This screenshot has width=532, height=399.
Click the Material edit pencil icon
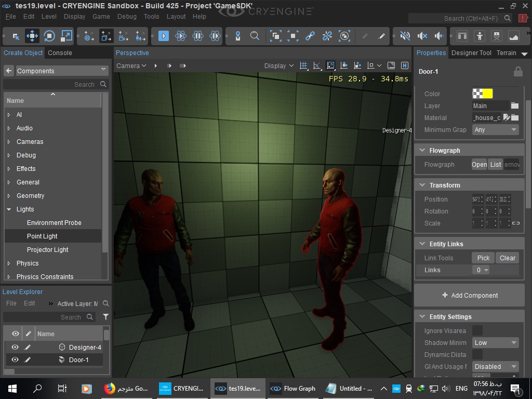(x=506, y=117)
